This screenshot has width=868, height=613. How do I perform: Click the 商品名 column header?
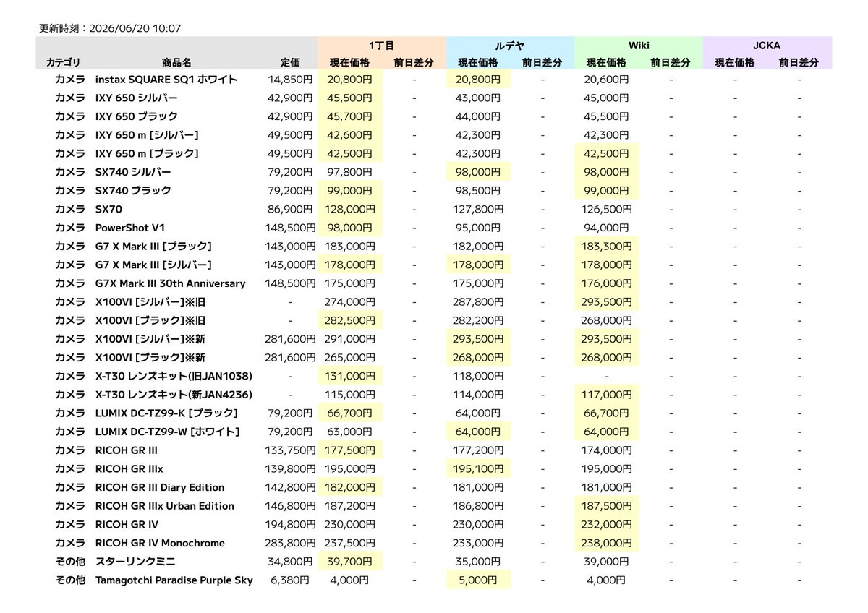pyautogui.click(x=176, y=63)
